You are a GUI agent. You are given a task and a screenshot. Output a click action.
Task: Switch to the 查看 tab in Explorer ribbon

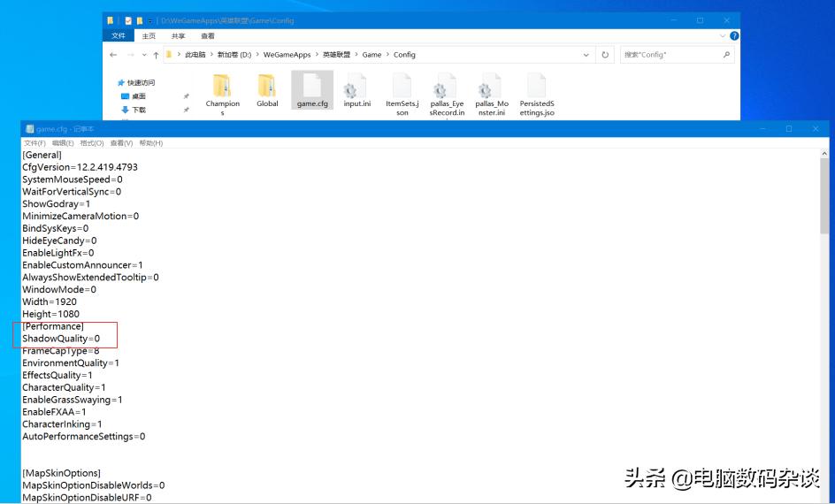[207, 36]
